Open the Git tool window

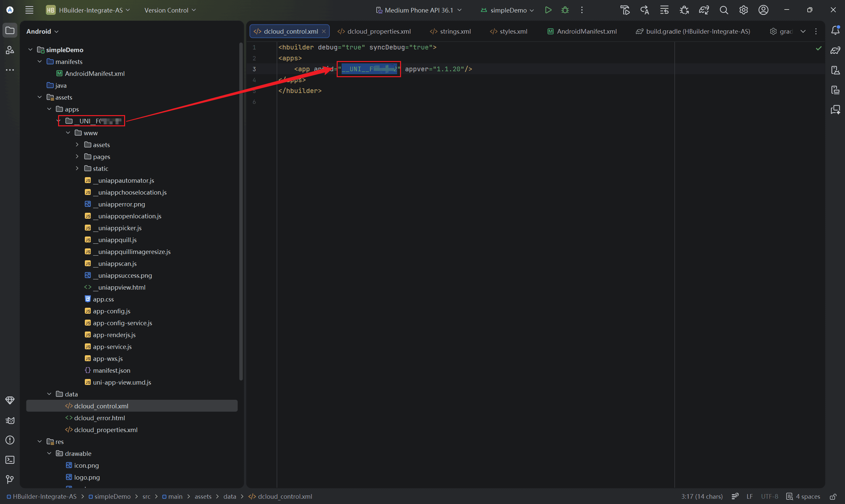pyautogui.click(x=10, y=480)
